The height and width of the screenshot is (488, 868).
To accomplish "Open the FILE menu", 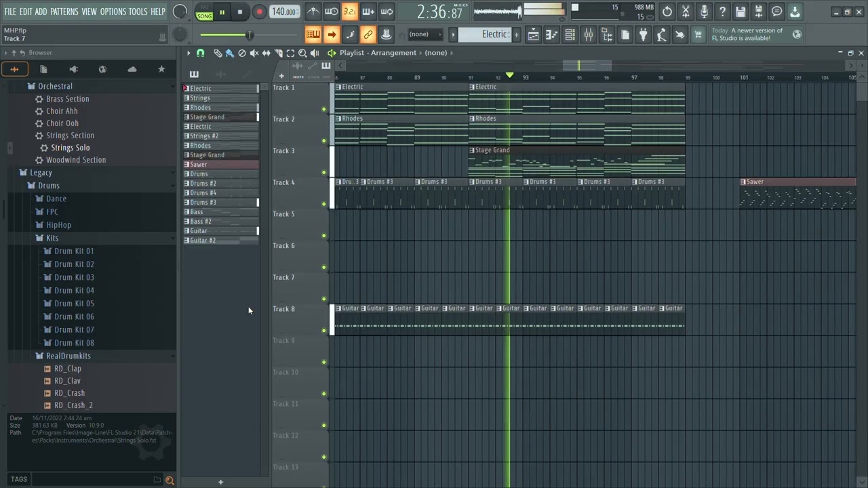I will [10, 12].
